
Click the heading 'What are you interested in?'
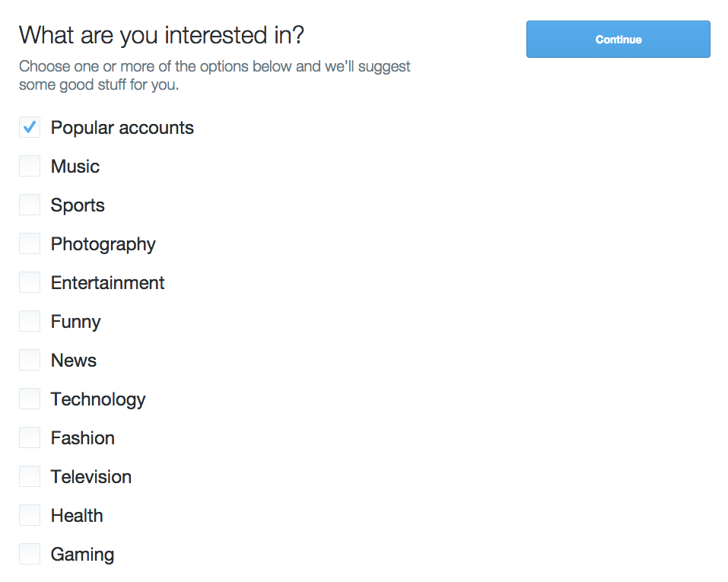(x=161, y=35)
